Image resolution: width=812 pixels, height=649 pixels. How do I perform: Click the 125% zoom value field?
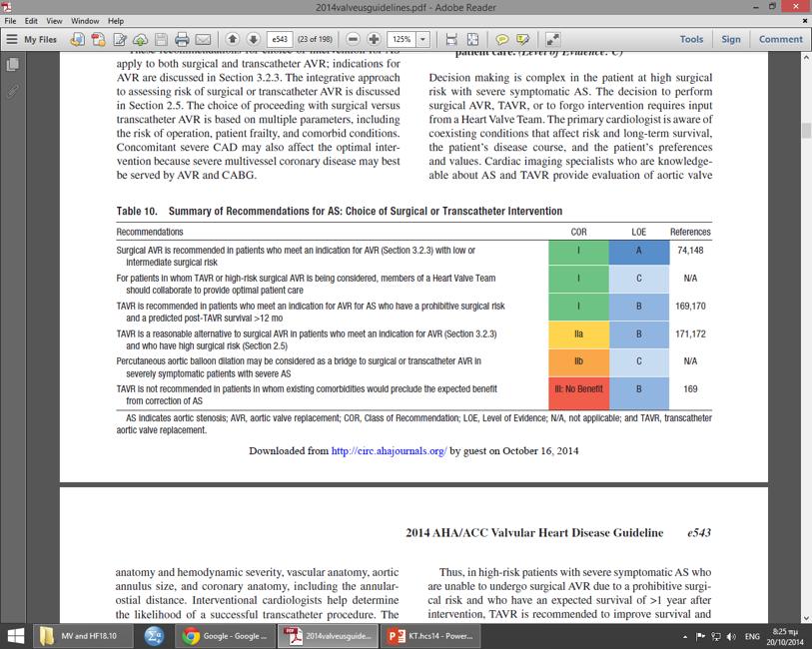[x=402, y=39]
